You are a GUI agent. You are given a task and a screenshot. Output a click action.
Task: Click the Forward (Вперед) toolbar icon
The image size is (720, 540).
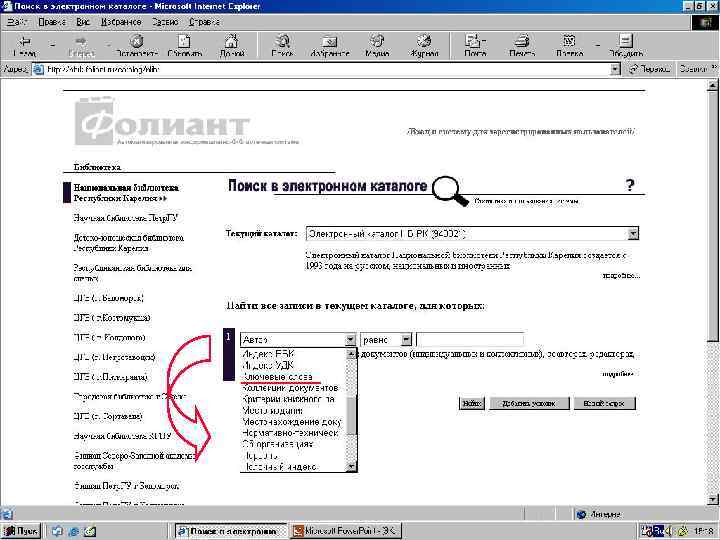tap(81, 46)
